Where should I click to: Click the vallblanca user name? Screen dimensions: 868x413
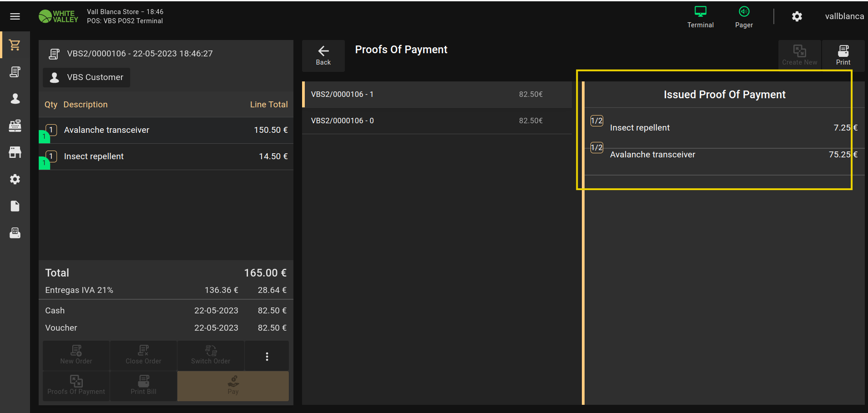844,16
